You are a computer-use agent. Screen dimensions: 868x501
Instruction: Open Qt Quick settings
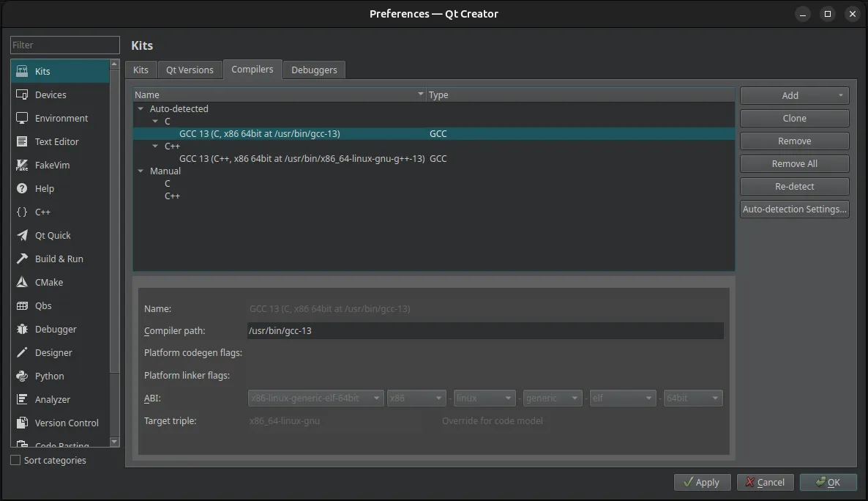(52, 235)
